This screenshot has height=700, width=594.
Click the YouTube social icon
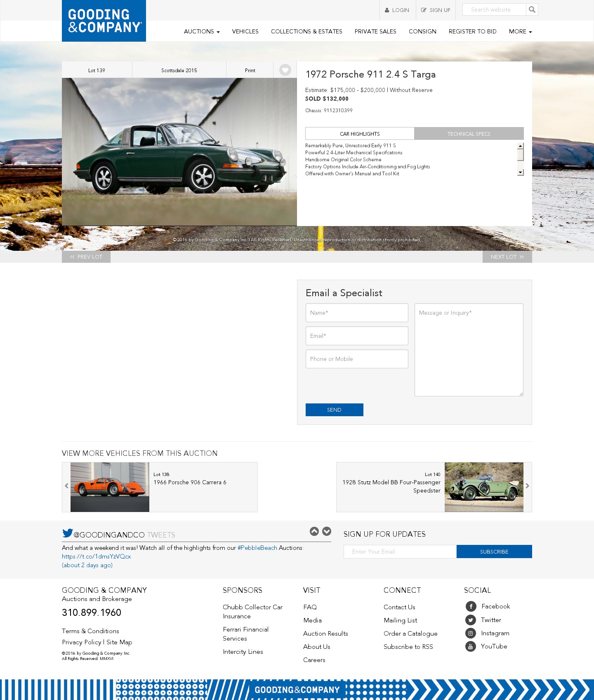pos(471,646)
